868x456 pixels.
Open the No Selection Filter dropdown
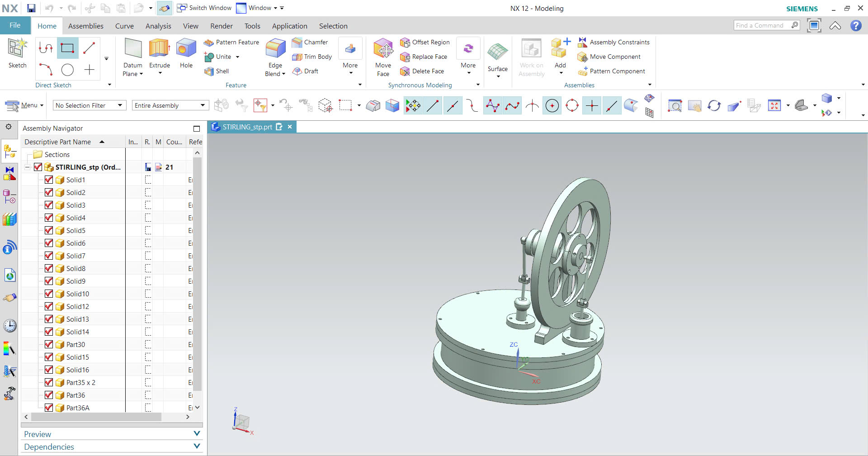89,105
